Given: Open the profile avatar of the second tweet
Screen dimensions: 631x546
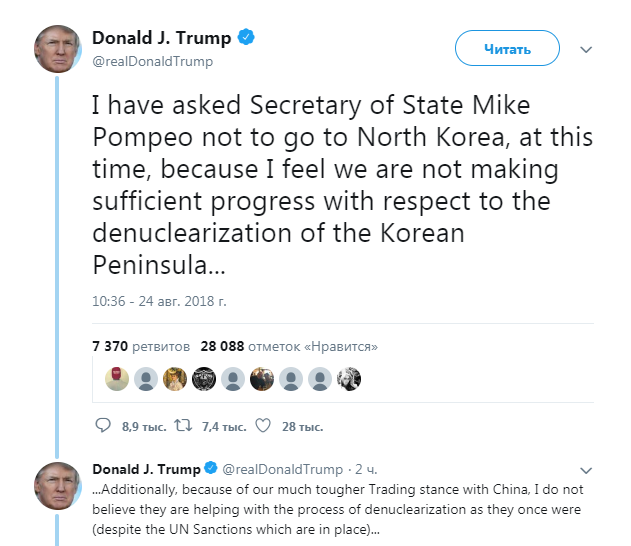Looking at the screenshot, I should (x=58, y=484).
